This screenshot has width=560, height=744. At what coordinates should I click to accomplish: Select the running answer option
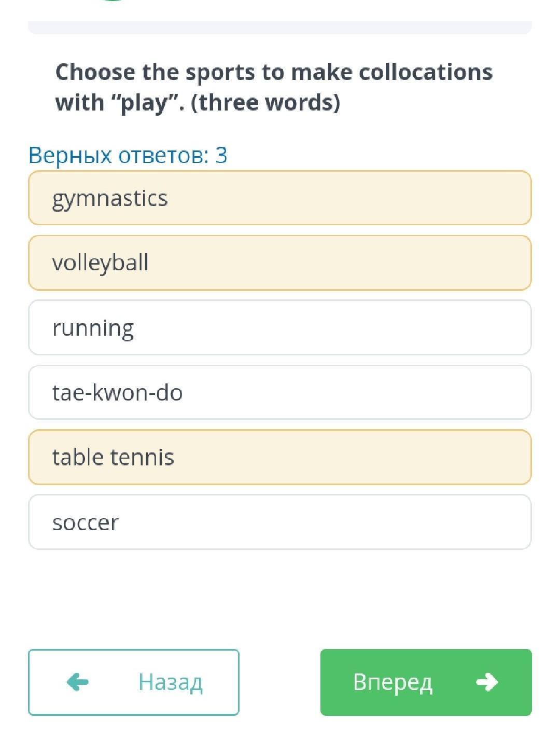(280, 327)
